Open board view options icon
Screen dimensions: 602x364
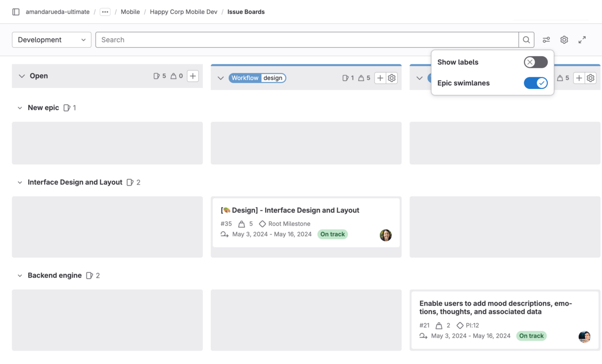coord(546,40)
